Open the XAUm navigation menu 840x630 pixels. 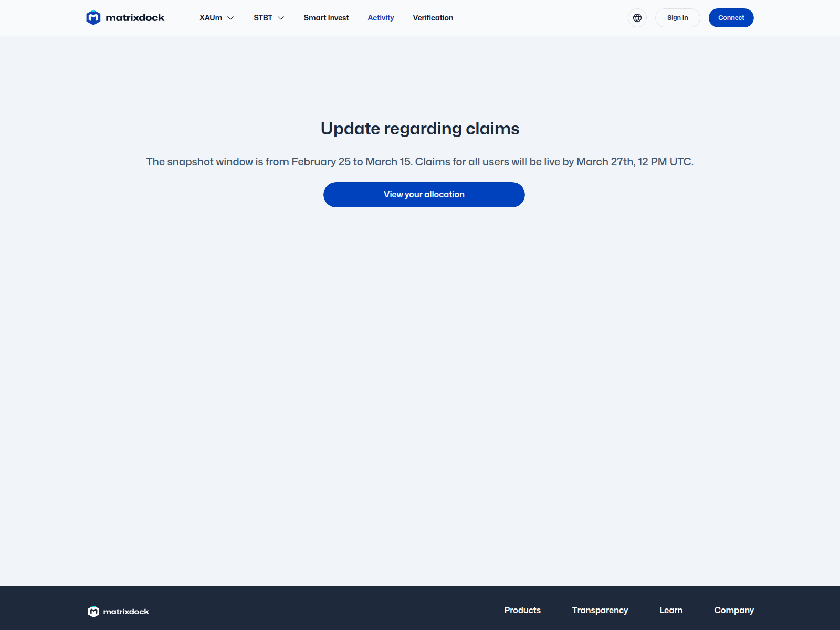(x=211, y=18)
